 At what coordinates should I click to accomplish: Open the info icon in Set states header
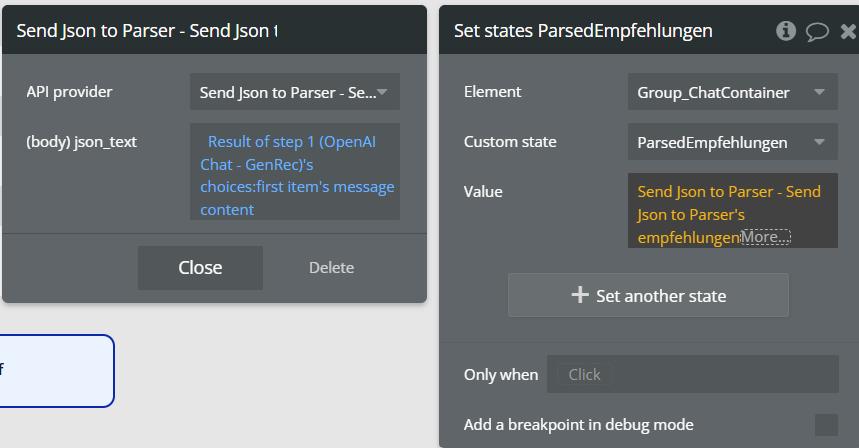786,31
